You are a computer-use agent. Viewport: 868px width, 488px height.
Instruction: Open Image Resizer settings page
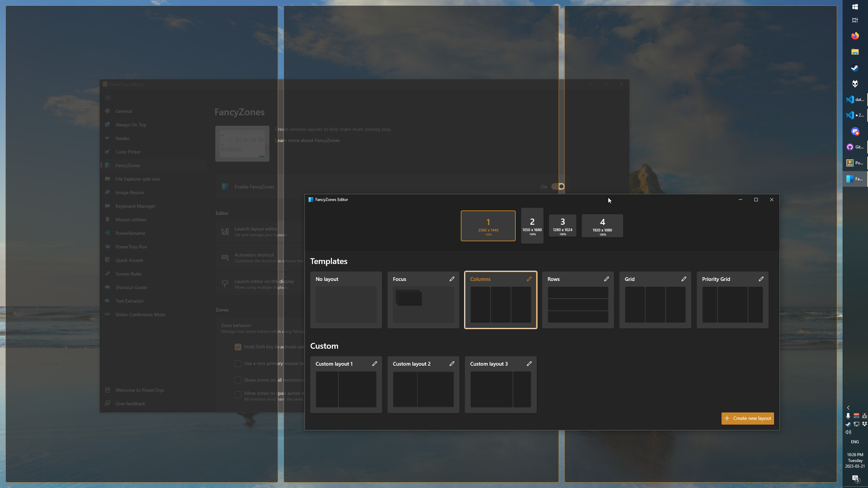tap(154, 192)
